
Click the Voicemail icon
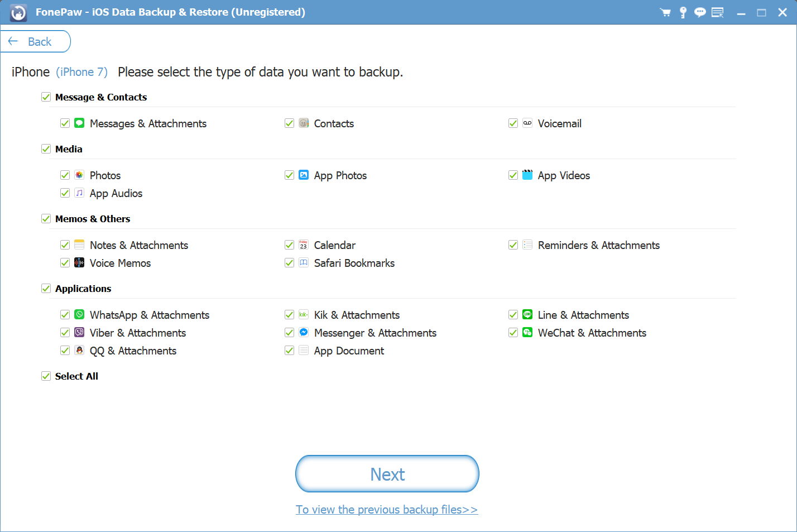tap(527, 123)
